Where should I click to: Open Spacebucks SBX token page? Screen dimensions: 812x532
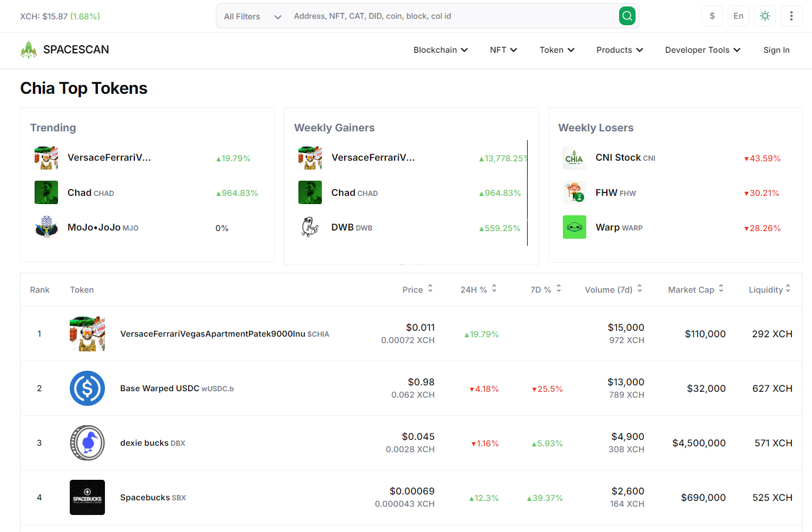(x=153, y=497)
